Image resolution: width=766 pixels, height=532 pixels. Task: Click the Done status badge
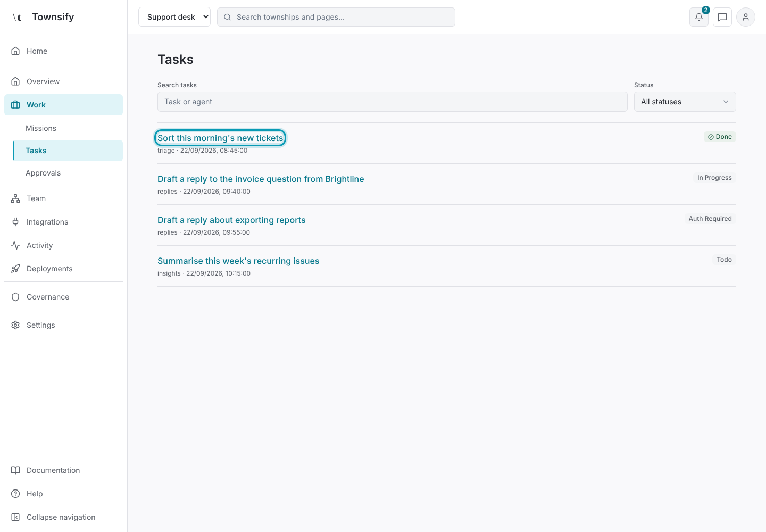click(720, 137)
